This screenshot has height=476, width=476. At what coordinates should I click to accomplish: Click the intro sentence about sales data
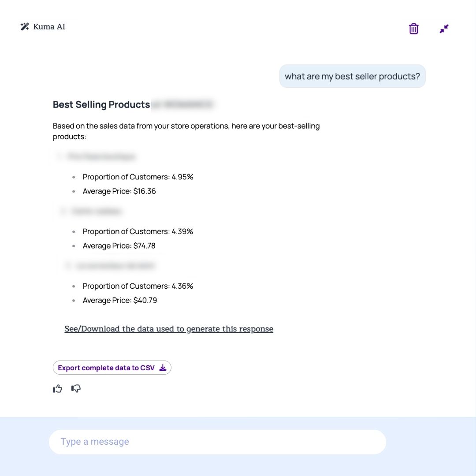pyautogui.click(x=186, y=131)
